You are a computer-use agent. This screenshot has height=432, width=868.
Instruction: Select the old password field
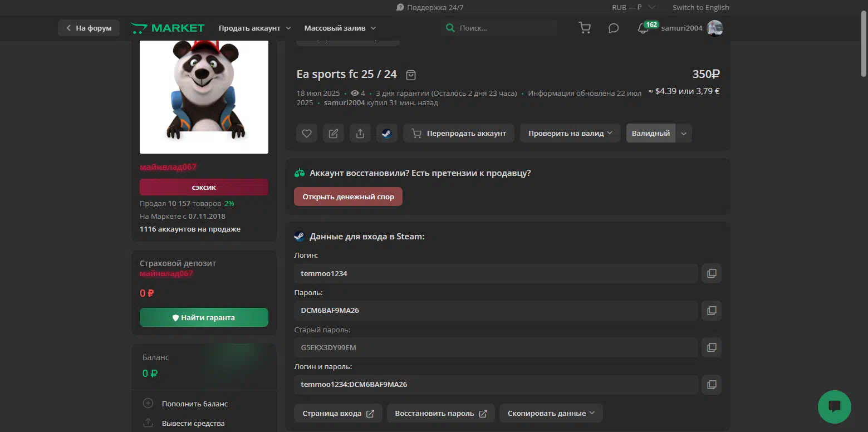pos(496,347)
